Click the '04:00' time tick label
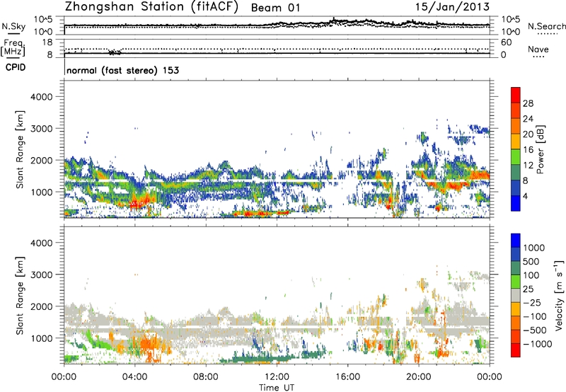Image resolution: width=566 pixels, height=392 pixels. tap(134, 377)
